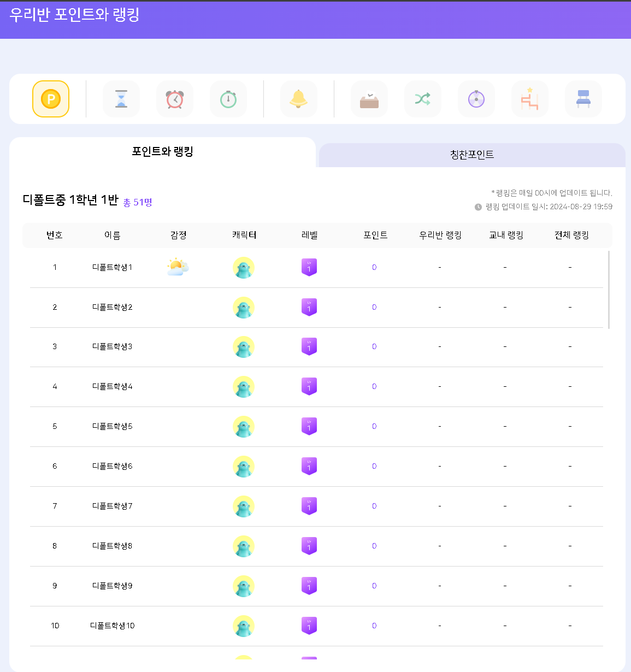
Task: Click the 포인트 column header
Action: click(x=375, y=235)
